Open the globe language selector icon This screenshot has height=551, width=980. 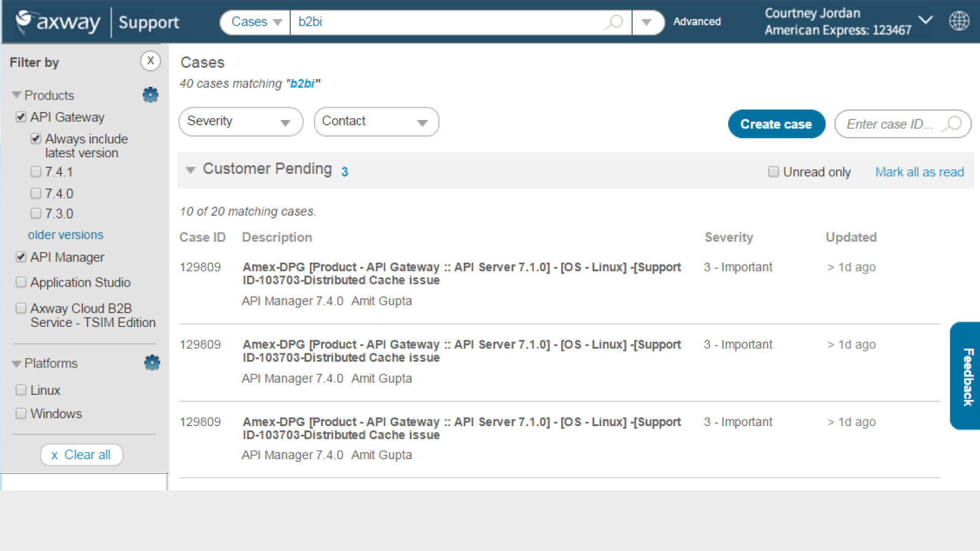tap(959, 21)
